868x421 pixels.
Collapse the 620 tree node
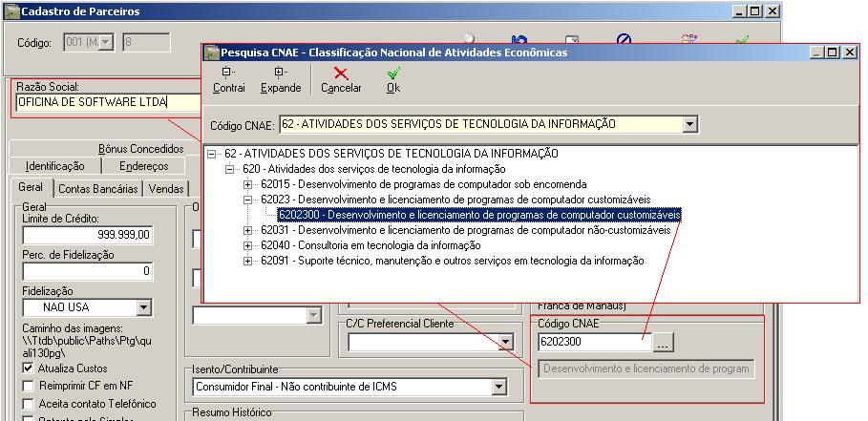[x=229, y=169]
